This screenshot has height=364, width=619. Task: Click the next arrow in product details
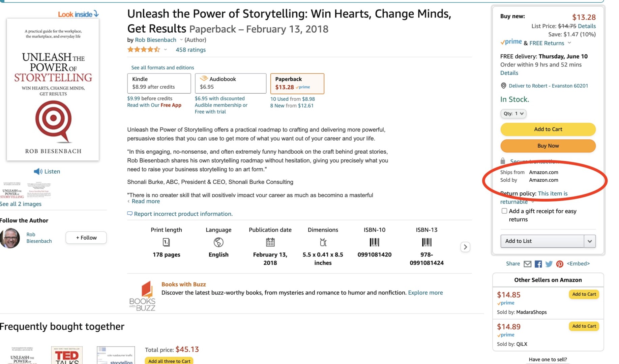465,247
